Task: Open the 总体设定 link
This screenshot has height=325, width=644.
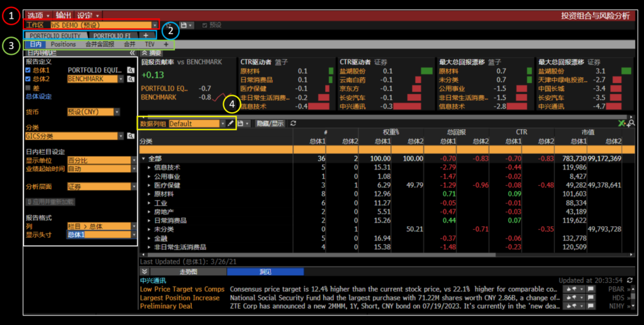Action: (38, 96)
